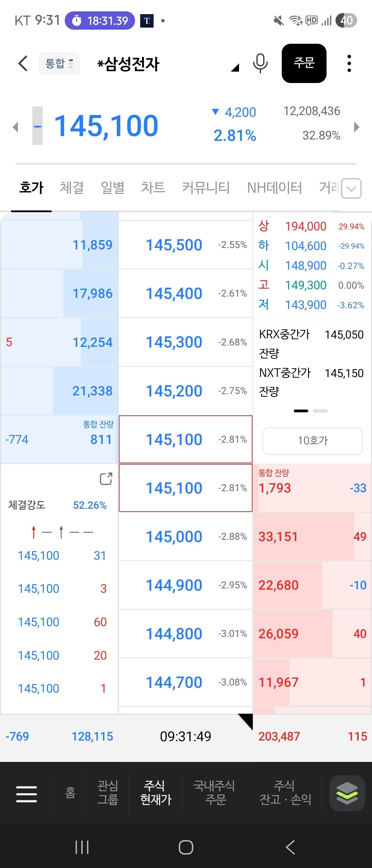Switch the 10호가 order book view
The height and width of the screenshot is (868, 372).
coord(312,441)
